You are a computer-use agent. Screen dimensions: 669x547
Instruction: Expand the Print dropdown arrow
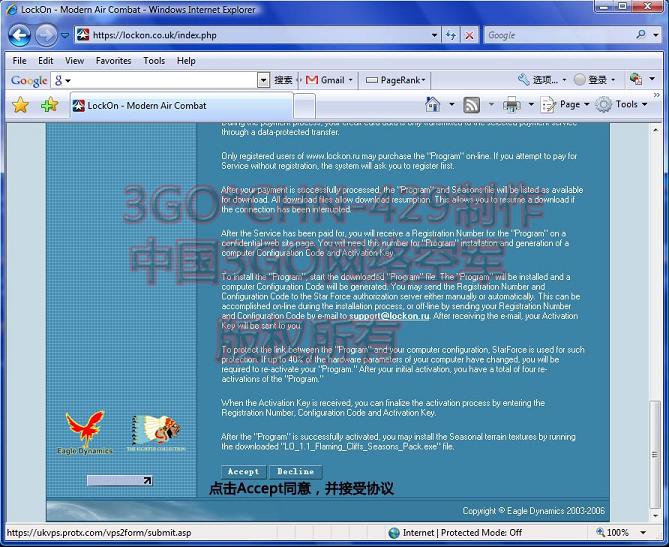pyautogui.click(x=531, y=105)
